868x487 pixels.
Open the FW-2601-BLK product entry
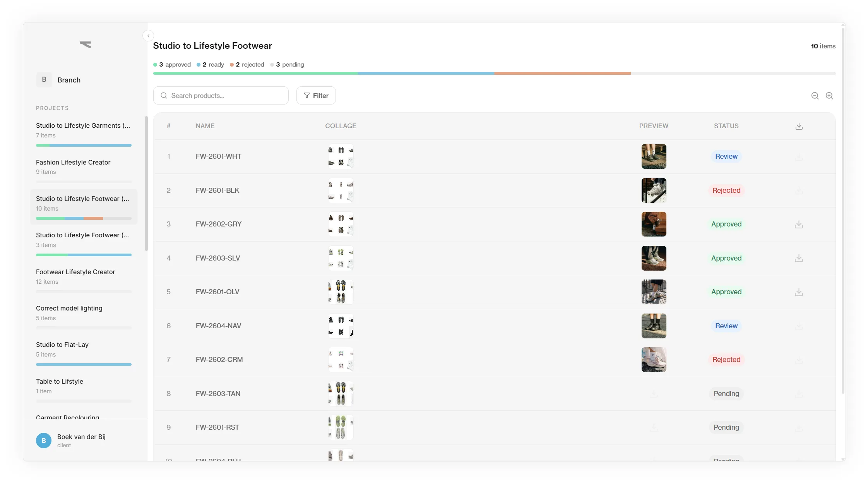217,190
